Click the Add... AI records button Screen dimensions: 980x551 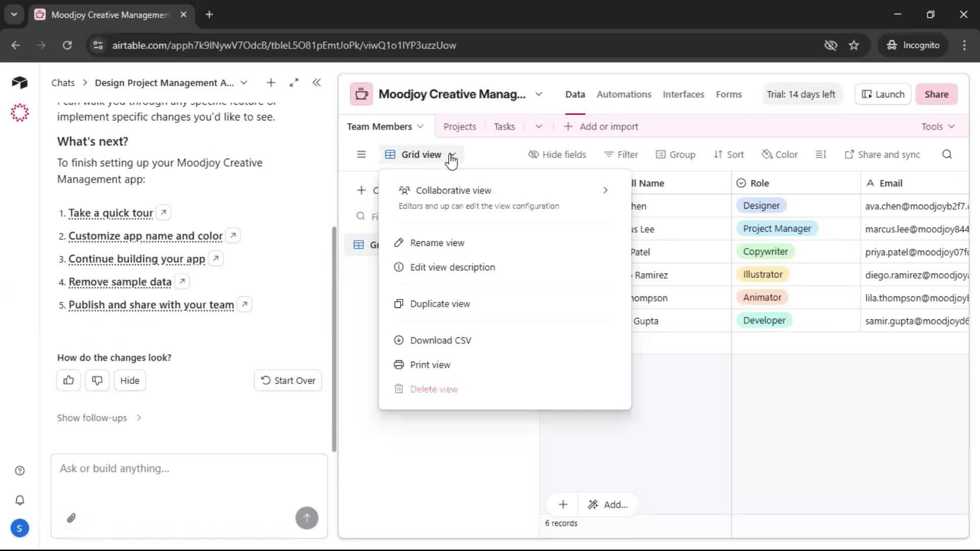pos(608,505)
